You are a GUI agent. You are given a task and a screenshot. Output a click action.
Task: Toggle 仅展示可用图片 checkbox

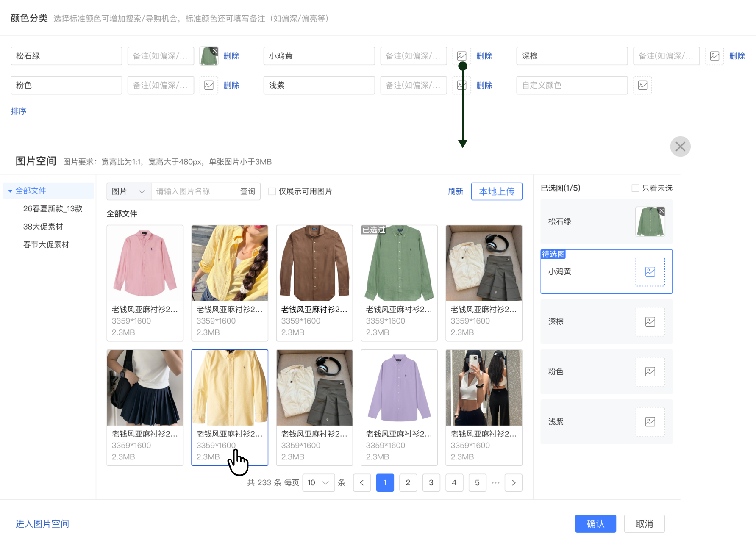pos(272,191)
